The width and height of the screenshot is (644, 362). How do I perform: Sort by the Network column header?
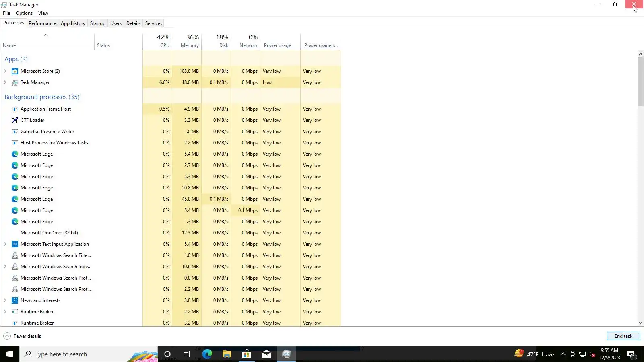[246, 41]
